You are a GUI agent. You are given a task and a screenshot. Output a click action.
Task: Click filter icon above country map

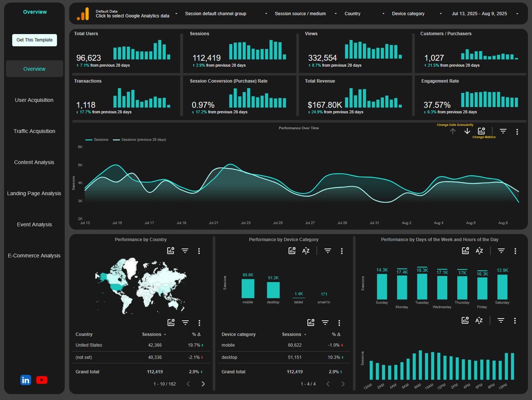185,251
